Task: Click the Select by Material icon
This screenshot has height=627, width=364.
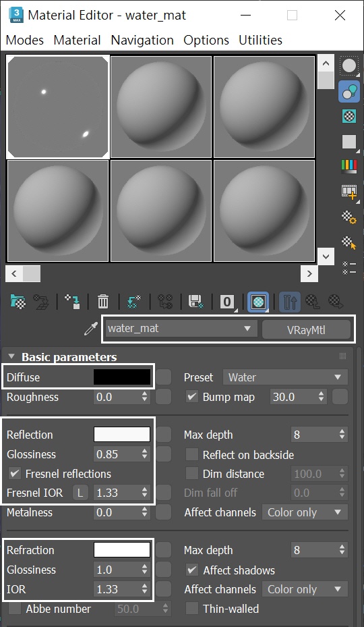Action: pos(348,242)
